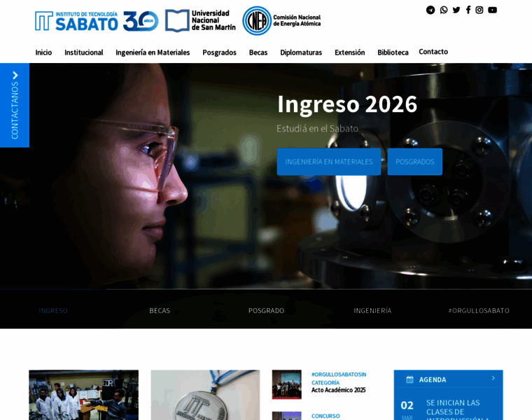Click the Agenda calendar icon
The height and width of the screenshot is (420, 532).
point(409,379)
